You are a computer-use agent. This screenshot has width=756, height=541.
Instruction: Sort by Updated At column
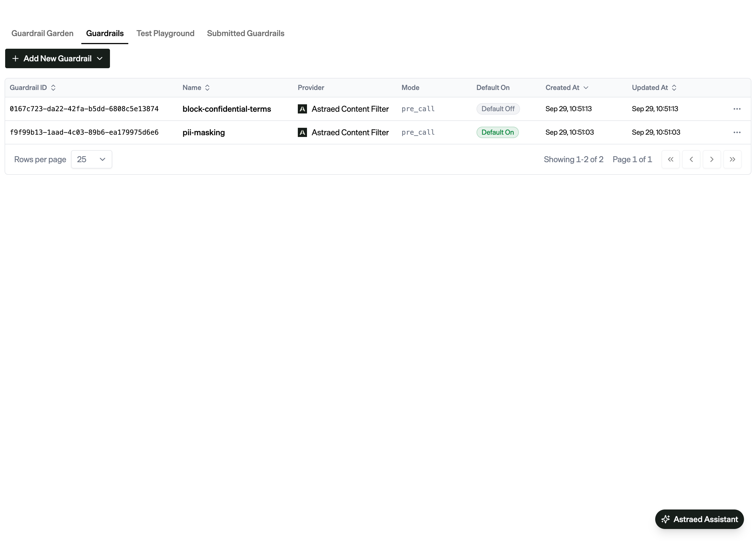click(x=654, y=88)
